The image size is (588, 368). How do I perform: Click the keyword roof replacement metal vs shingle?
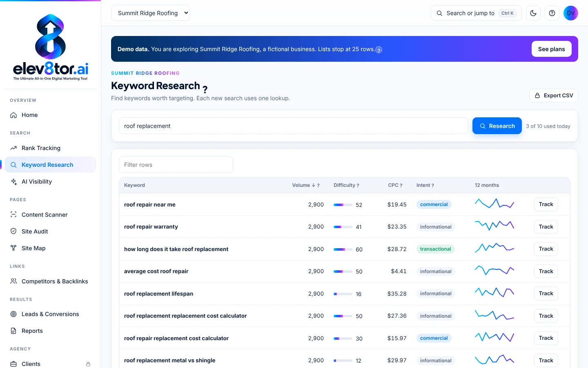coord(170,360)
